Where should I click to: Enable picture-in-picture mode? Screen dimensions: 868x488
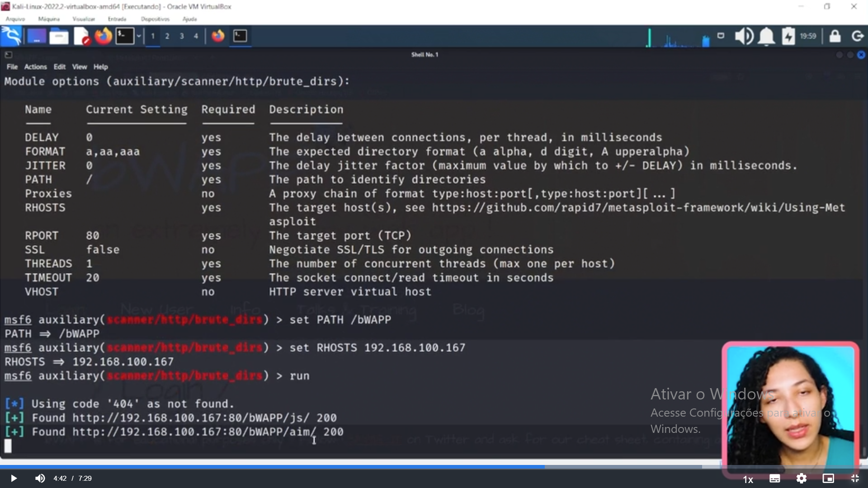click(x=828, y=479)
